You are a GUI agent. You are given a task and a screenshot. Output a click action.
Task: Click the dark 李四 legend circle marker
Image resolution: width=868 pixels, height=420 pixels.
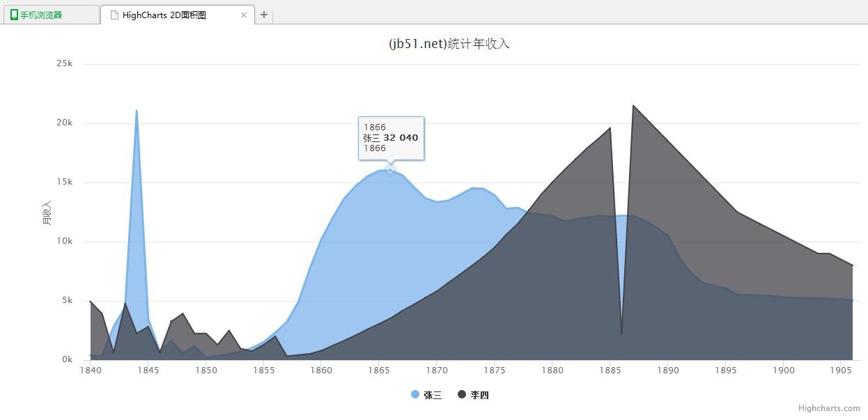pos(462,395)
